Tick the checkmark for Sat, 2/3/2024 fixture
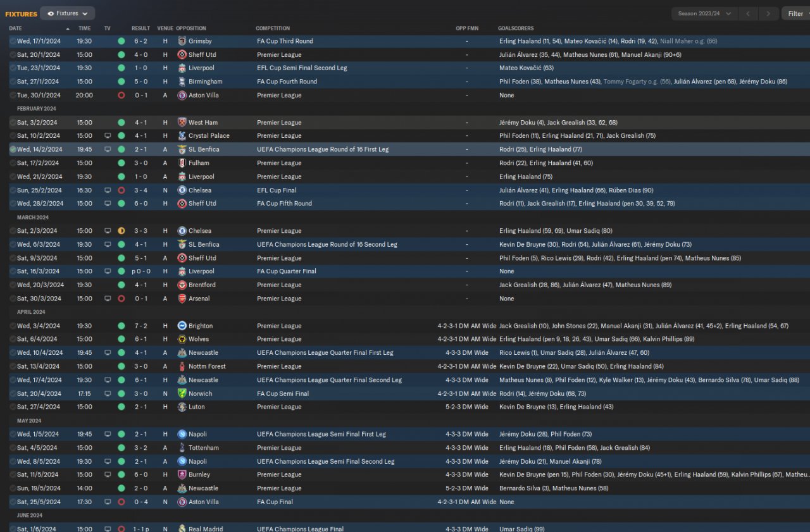Viewport: 810px width, 532px height. coord(13,231)
